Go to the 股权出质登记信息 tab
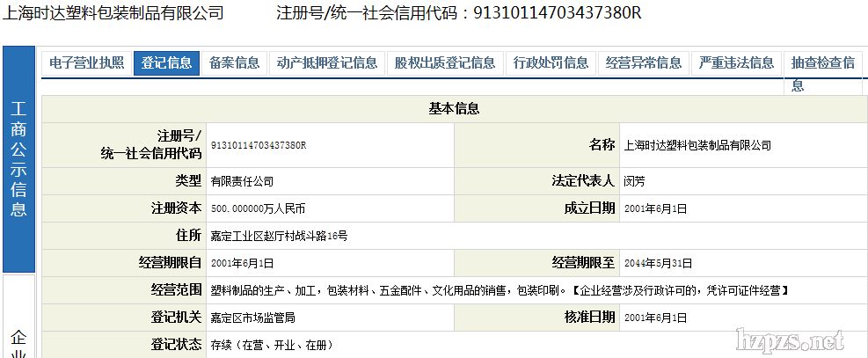Image resolution: width=868 pixels, height=358 pixels. click(445, 62)
